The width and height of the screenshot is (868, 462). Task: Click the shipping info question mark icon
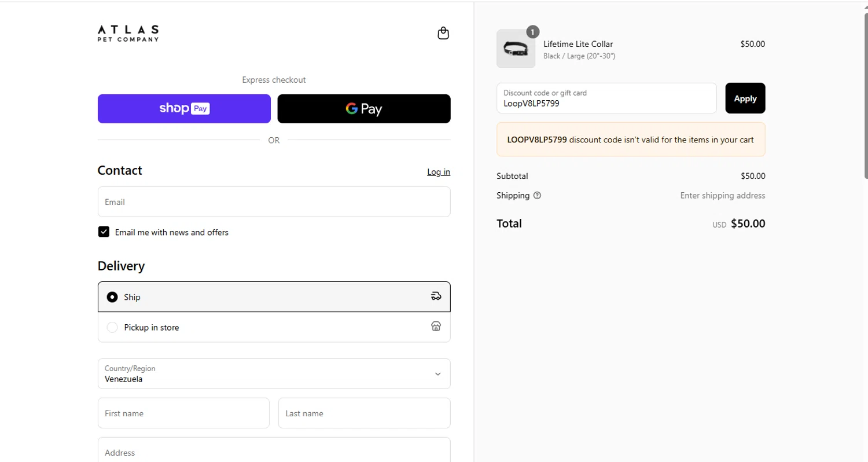(x=537, y=196)
